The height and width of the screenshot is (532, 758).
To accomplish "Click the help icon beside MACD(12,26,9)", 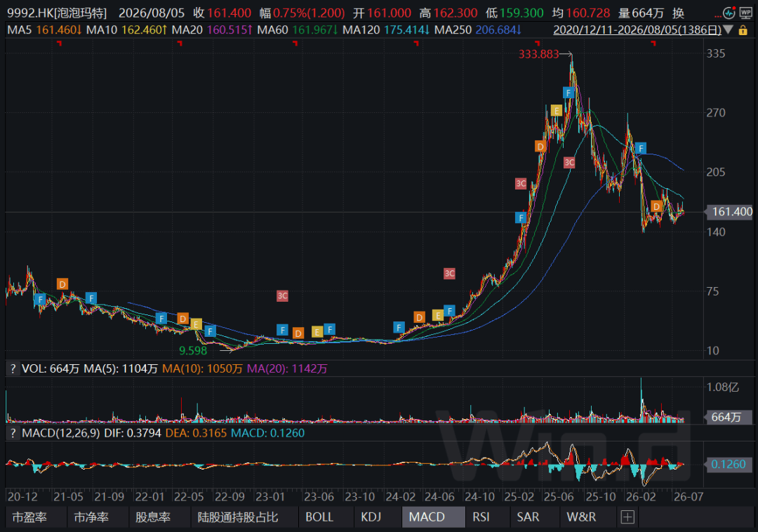I will pos(13,433).
